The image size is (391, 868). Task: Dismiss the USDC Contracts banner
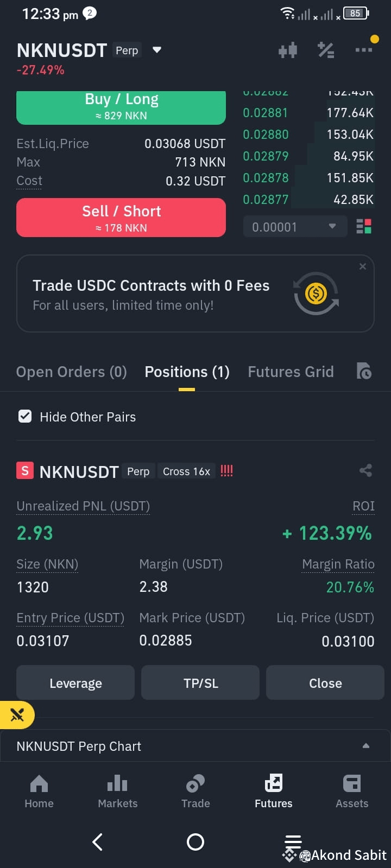[x=363, y=266]
